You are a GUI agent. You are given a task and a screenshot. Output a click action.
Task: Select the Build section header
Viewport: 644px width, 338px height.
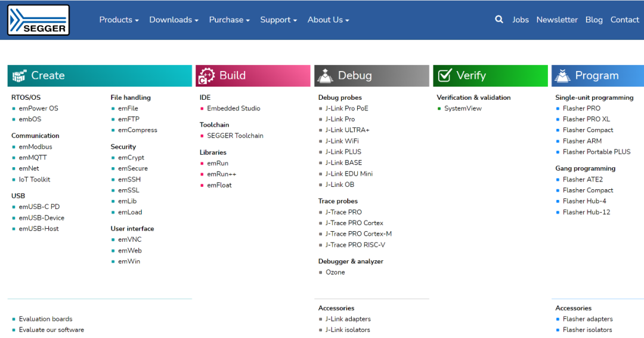(253, 76)
